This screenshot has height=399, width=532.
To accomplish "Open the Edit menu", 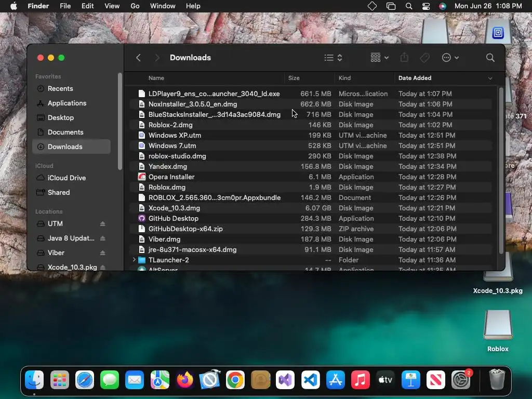I will [x=87, y=6].
